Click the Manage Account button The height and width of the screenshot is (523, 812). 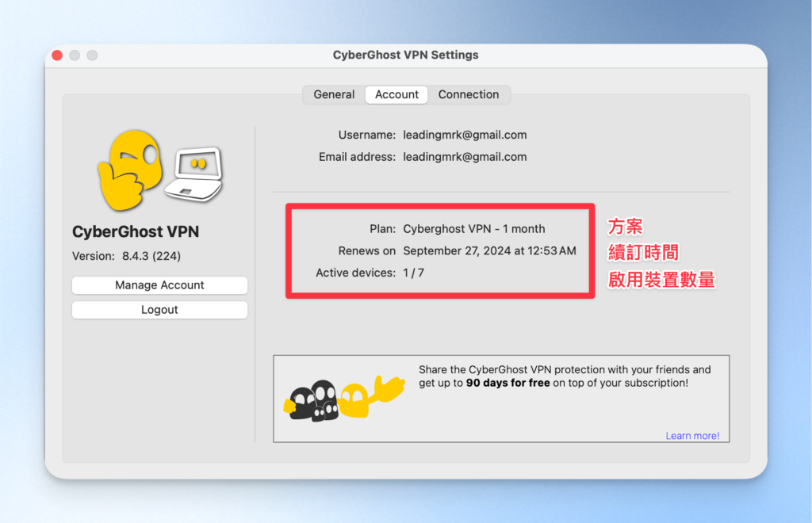159,285
